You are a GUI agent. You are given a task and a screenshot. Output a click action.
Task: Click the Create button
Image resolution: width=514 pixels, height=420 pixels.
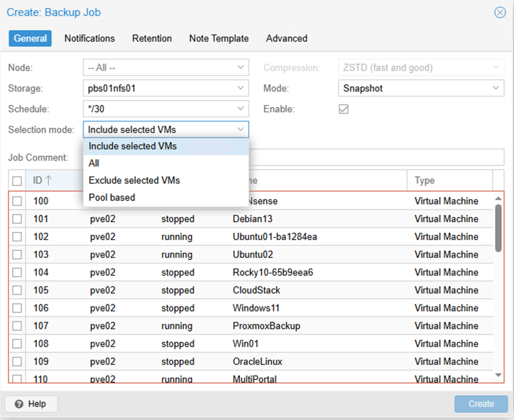480,404
